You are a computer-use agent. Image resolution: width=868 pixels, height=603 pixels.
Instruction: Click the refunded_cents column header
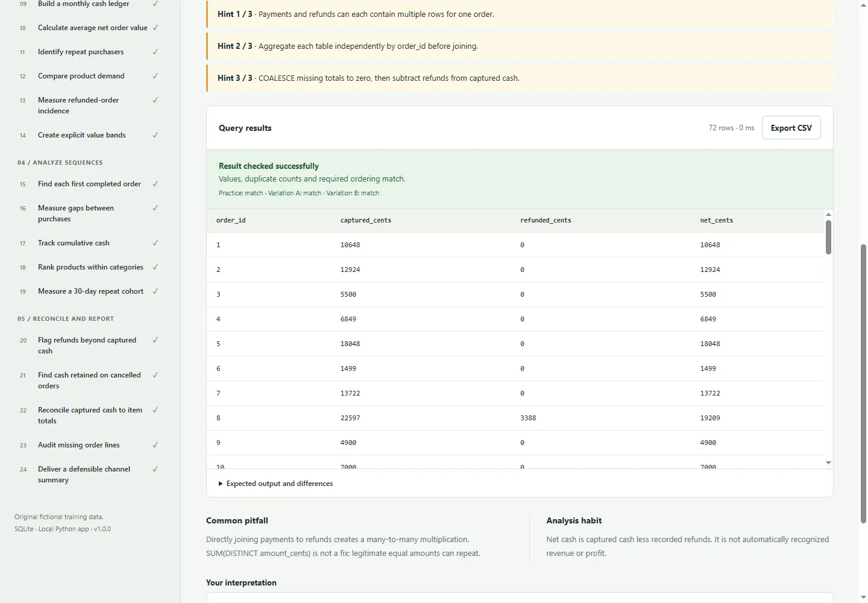(546, 221)
